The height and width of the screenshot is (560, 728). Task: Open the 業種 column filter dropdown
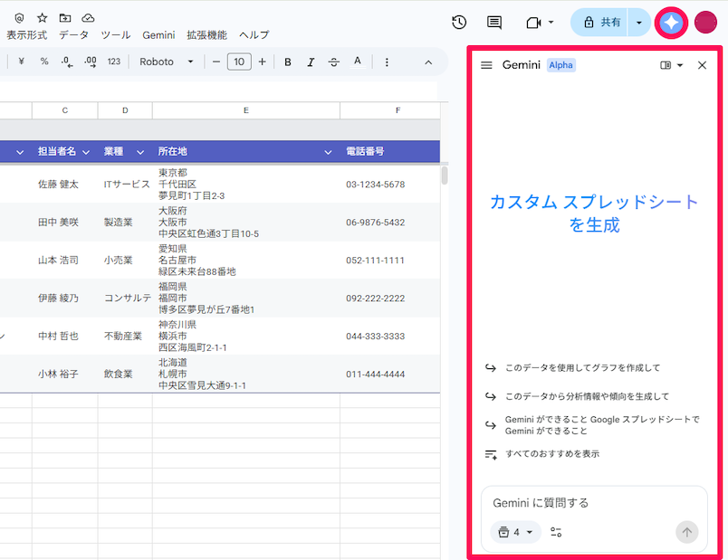point(140,152)
